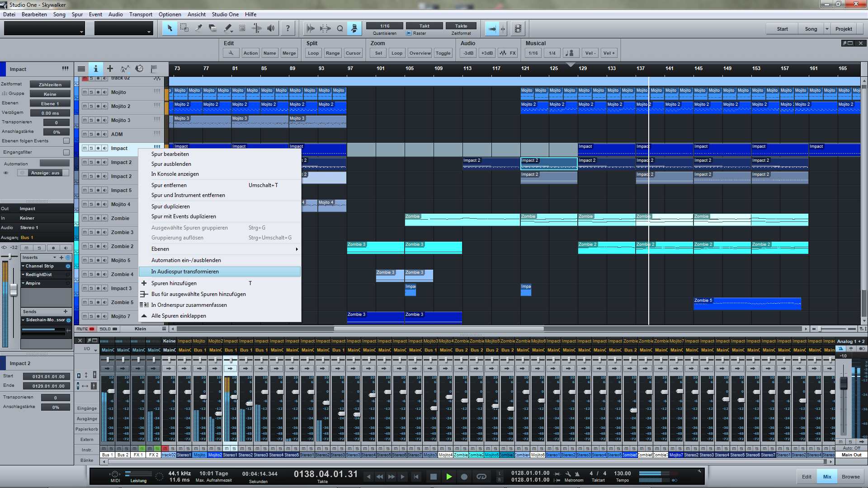868x488 pixels.
Task: Adjust the main output fader
Action: [x=843, y=383]
